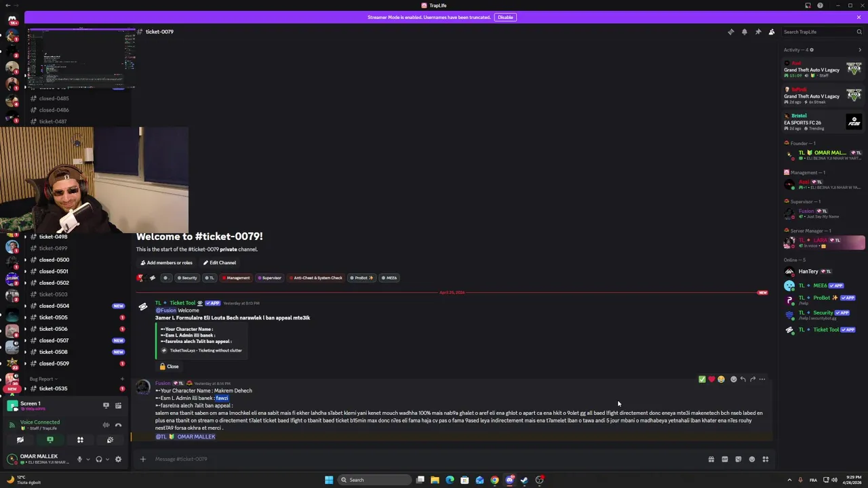Open the Help question-mark icon
This screenshot has height=488, width=868.
pos(820,5)
